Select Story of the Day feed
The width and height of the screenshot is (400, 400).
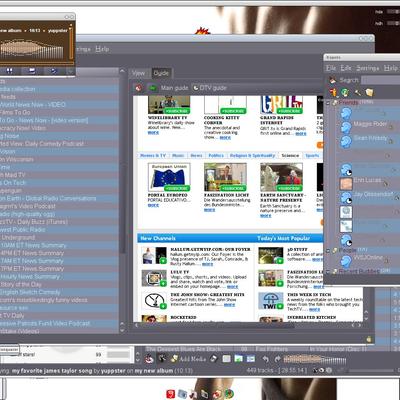59,284
